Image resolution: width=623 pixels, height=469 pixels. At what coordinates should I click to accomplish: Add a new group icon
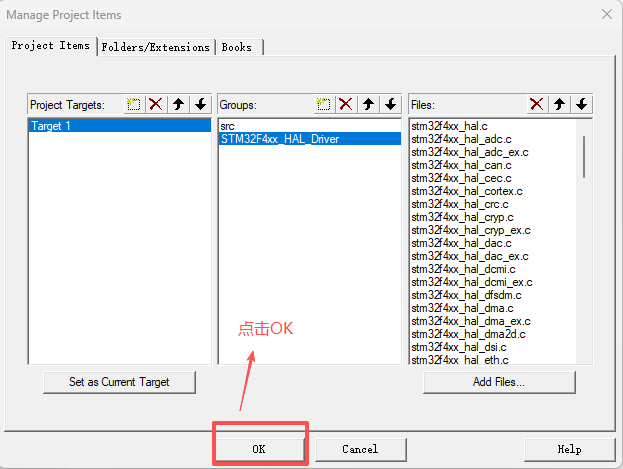point(323,104)
